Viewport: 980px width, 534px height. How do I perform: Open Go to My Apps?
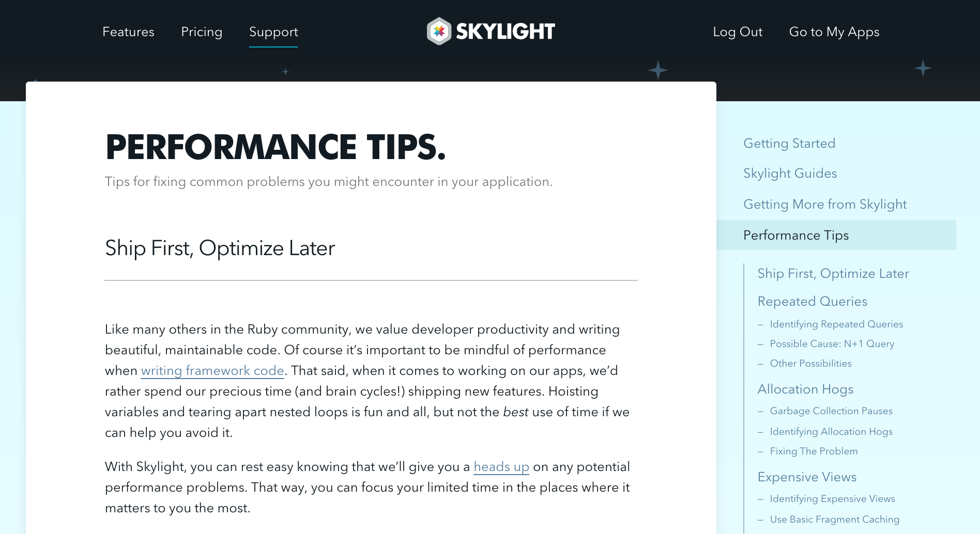pyautogui.click(x=834, y=32)
